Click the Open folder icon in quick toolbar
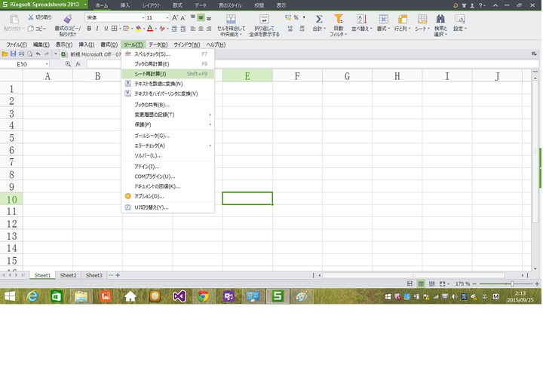Image resolution: width=543 pixels, height=392 pixels. tap(5, 54)
